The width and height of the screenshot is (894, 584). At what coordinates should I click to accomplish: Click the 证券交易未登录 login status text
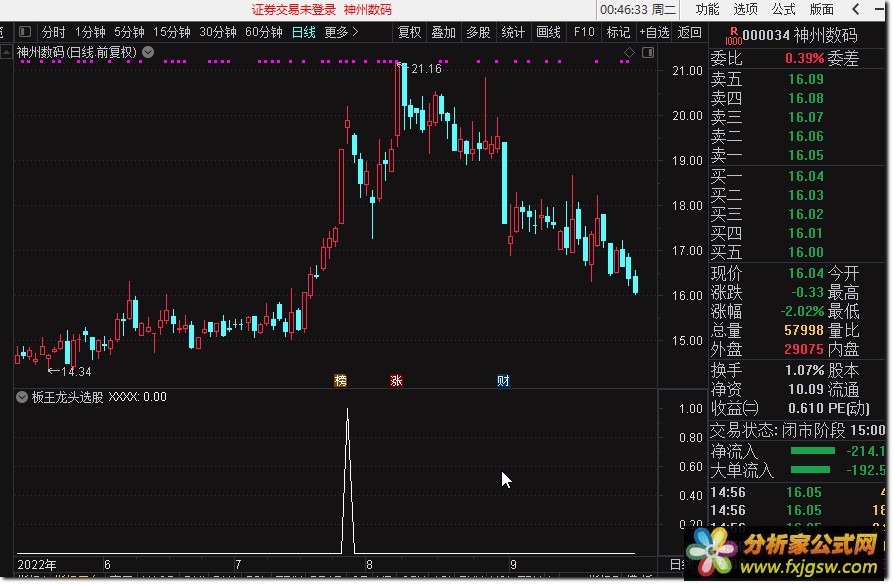(294, 10)
